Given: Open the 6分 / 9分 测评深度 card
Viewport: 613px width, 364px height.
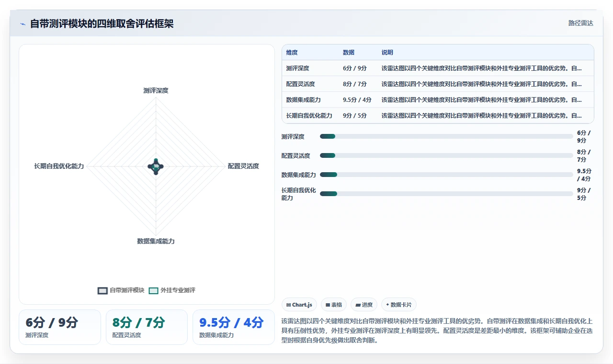Looking at the screenshot, I should coord(60,327).
